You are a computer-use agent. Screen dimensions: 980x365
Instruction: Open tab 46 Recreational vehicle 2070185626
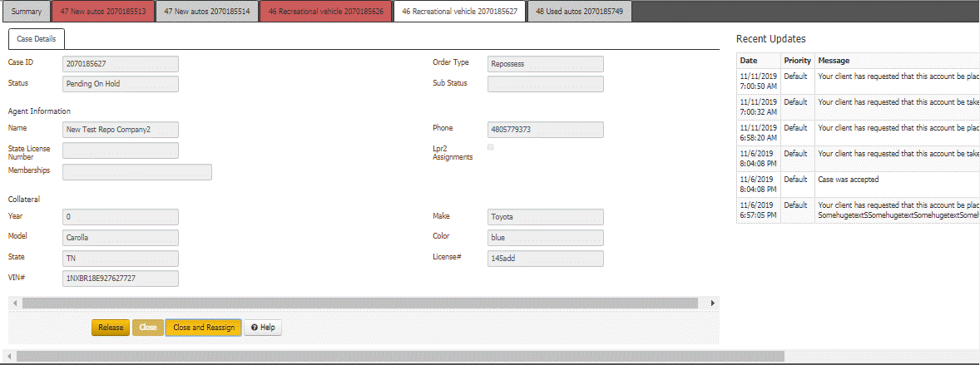click(325, 12)
